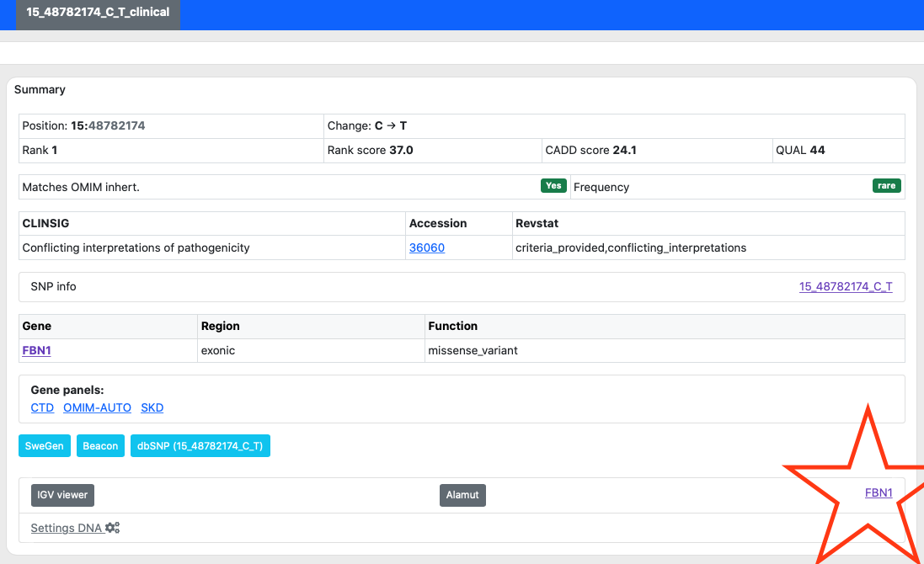Open ClinVar accession 36060

(427, 247)
